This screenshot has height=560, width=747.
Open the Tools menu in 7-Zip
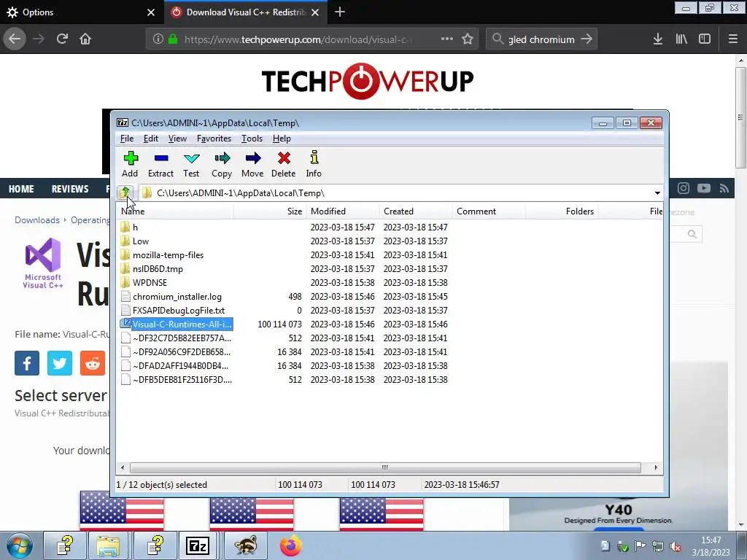coord(252,139)
